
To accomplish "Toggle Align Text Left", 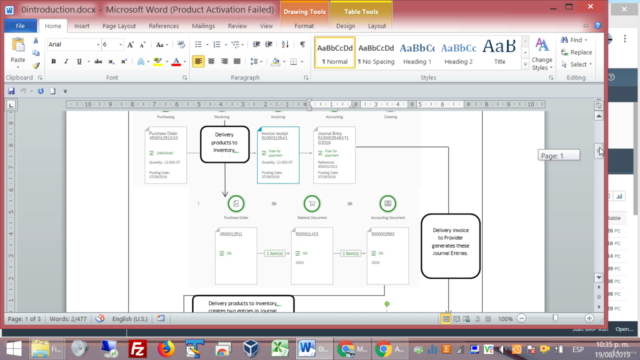I will point(198,62).
